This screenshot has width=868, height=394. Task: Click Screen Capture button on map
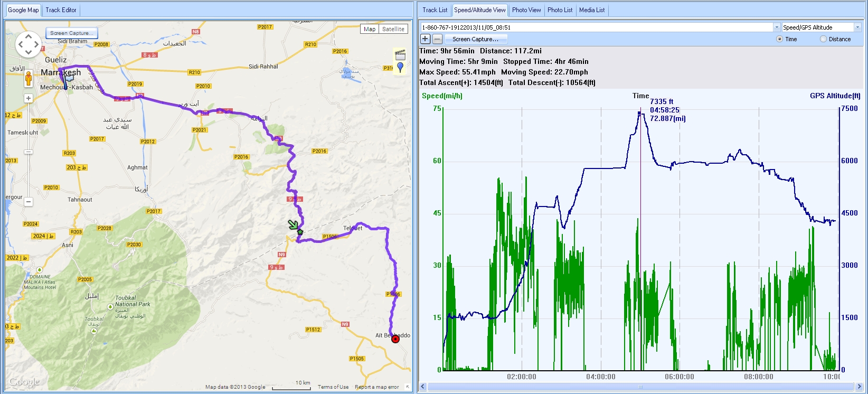(x=71, y=33)
